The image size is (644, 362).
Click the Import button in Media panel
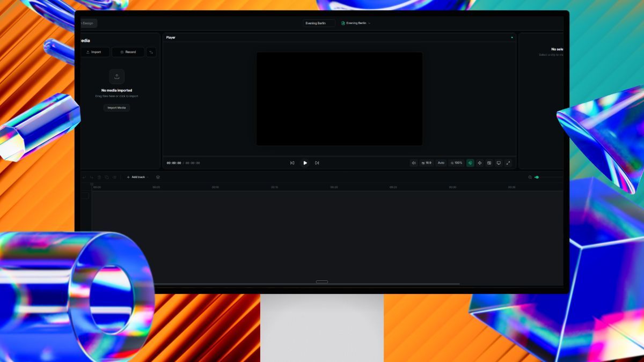tap(94, 52)
